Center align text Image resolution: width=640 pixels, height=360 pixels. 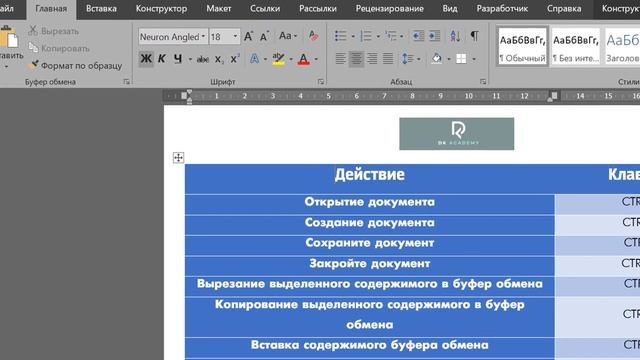[356, 59]
